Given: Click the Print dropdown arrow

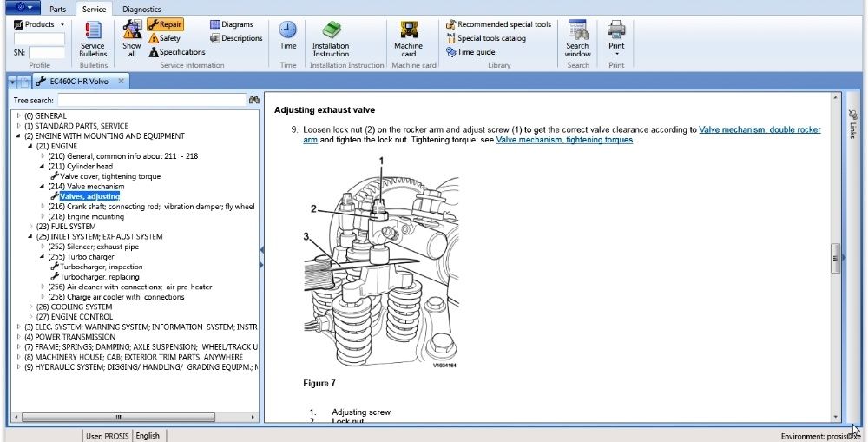Looking at the screenshot, I should [x=616, y=54].
